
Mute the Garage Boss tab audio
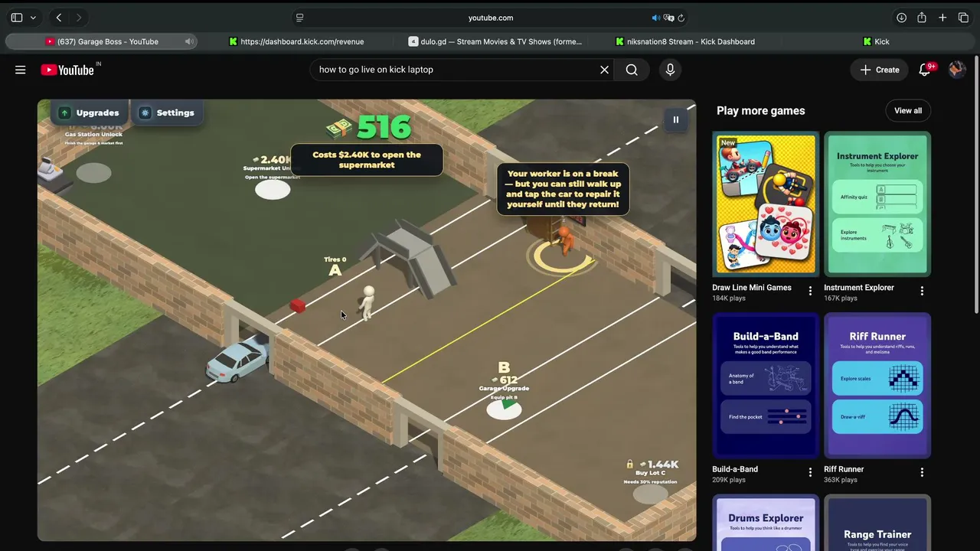(188, 41)
